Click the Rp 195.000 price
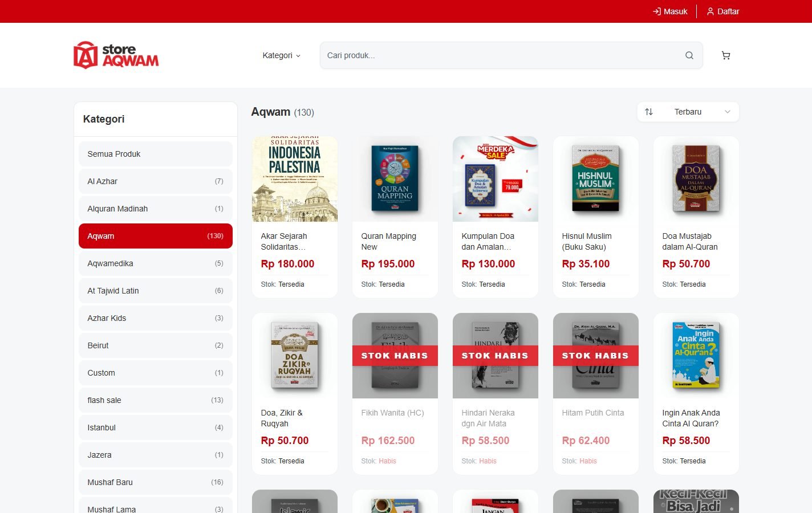This screenshot has height=513, width=812. [388, 264]
